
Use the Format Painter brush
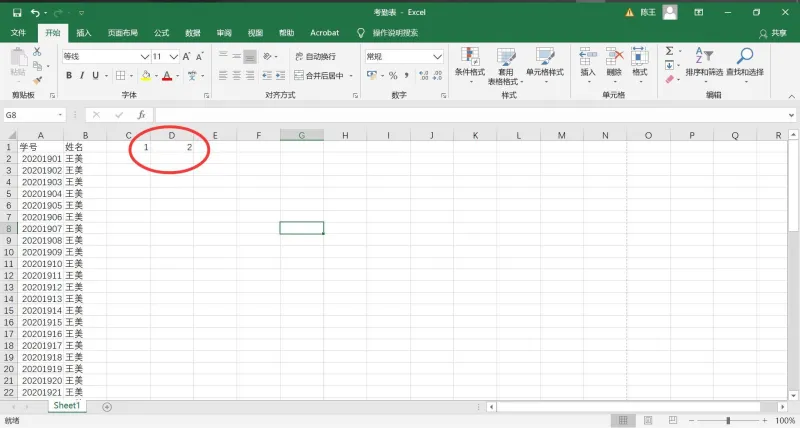[37, 80]
